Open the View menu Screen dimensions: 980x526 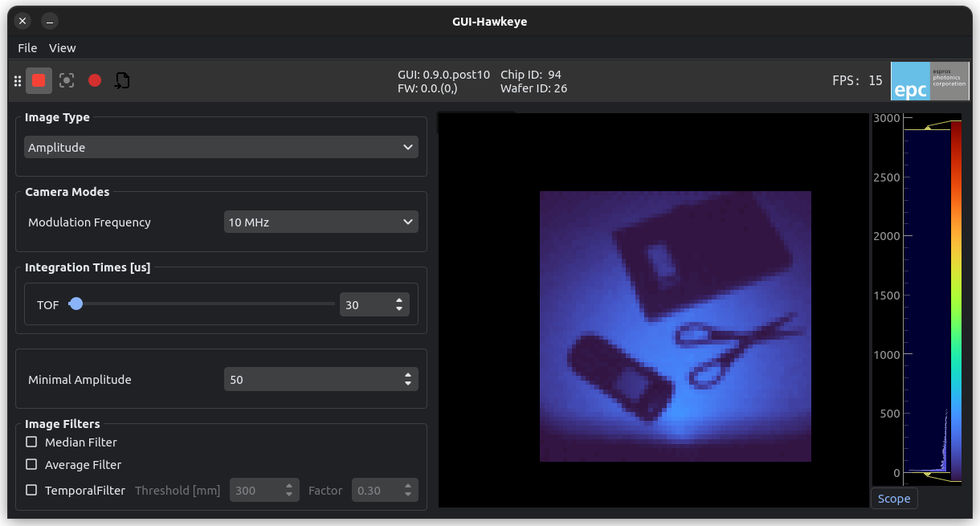tap(63, 48)
